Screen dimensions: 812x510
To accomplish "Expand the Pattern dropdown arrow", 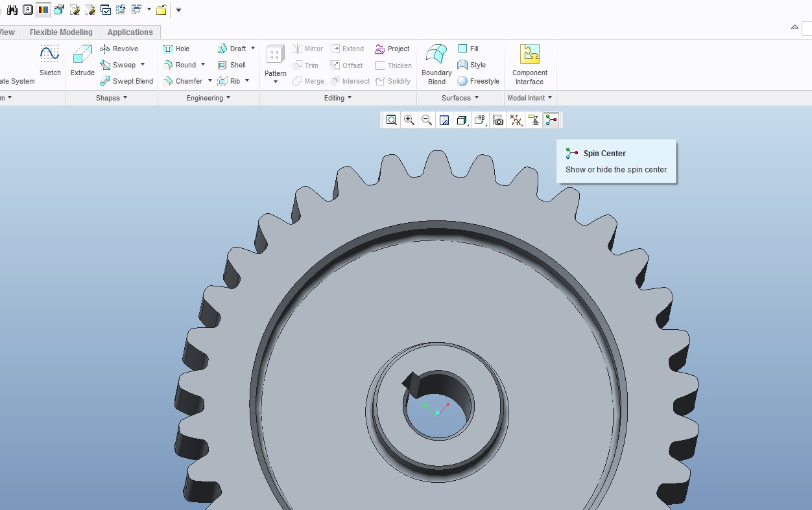I will pyautogui.click(x=276, y=82).
